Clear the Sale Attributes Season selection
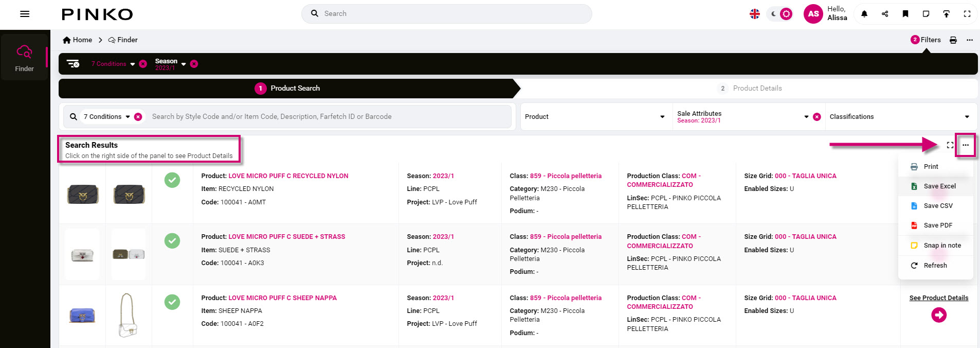Screen dimensions: 980x348 tap(817, 117)
